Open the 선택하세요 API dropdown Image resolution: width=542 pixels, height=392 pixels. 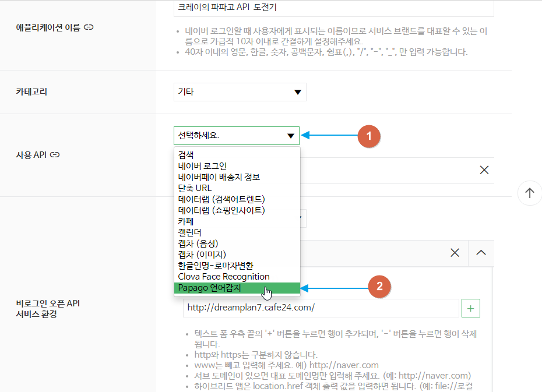pos(237,135)
